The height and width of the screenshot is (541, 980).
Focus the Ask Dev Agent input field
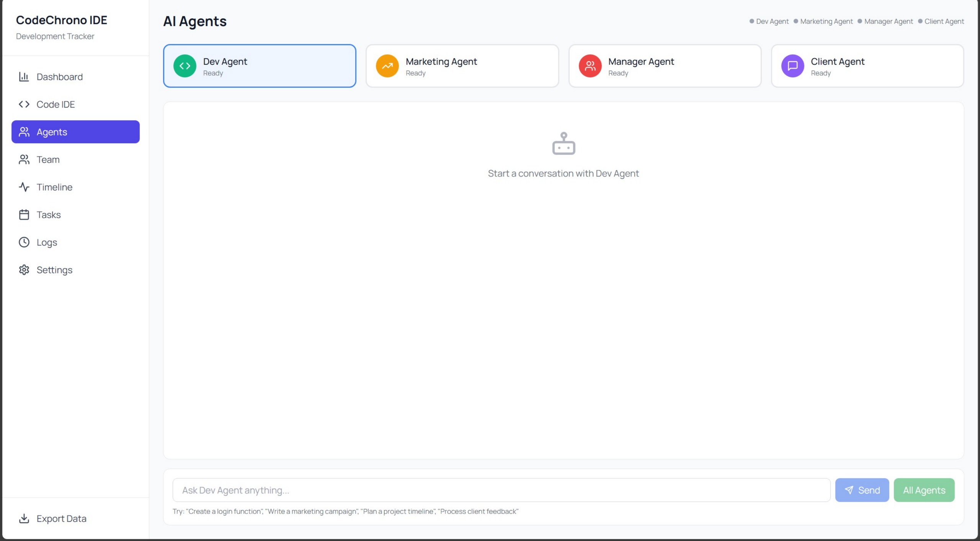(501, 490)
